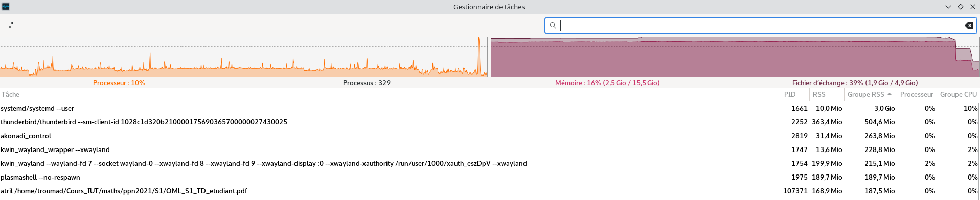Toggle the sort arrow on Groupe RSS
Screen dimensions: 980x200
(x=890, y=94)
